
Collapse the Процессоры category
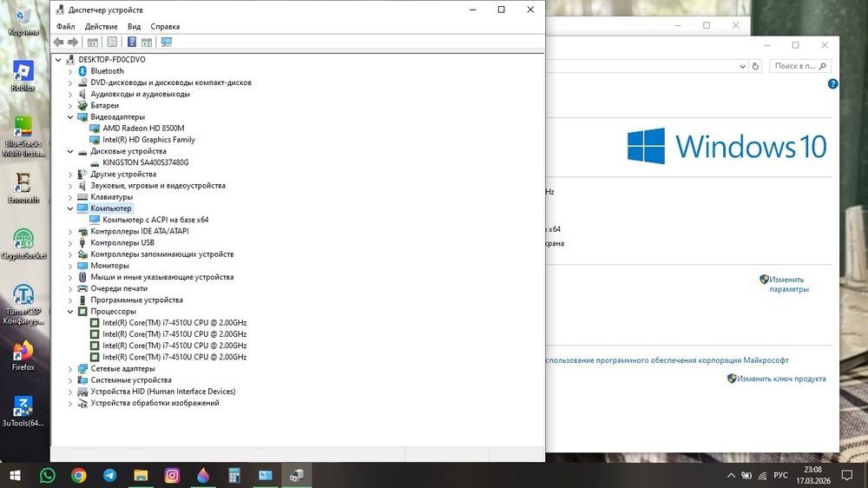70,312
